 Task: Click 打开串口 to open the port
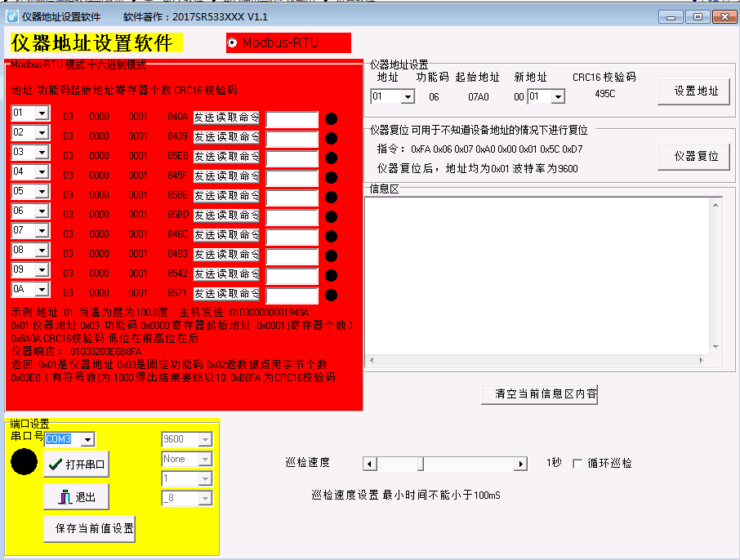76,464
